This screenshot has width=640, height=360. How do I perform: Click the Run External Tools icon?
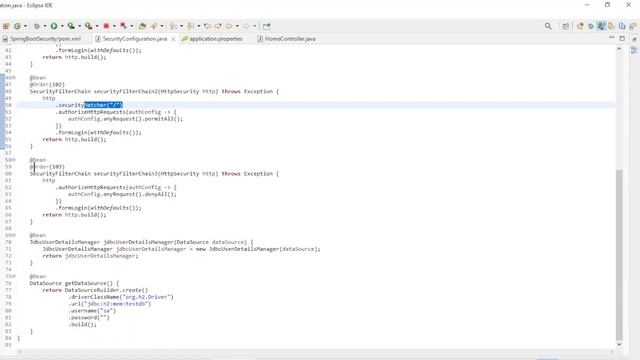89,26
